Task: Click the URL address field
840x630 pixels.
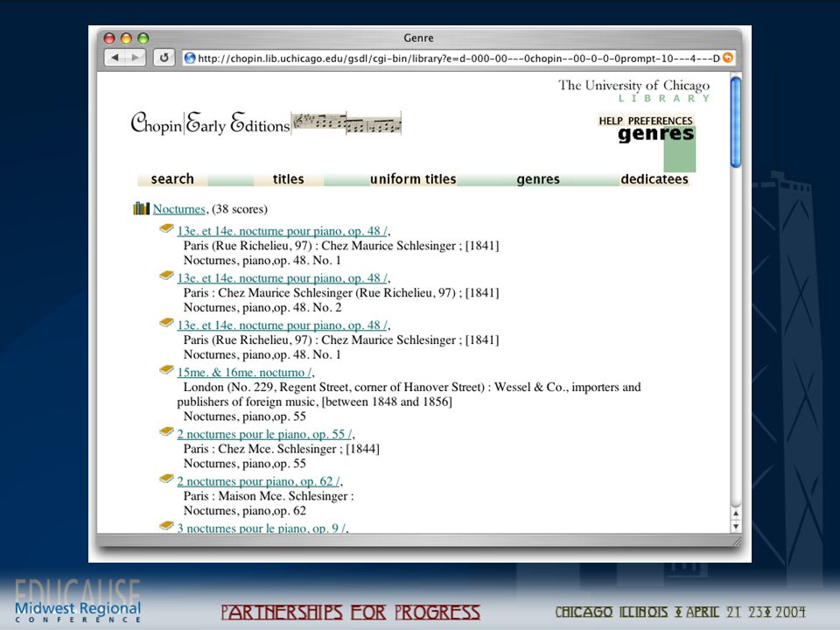Action: point(458,58)
